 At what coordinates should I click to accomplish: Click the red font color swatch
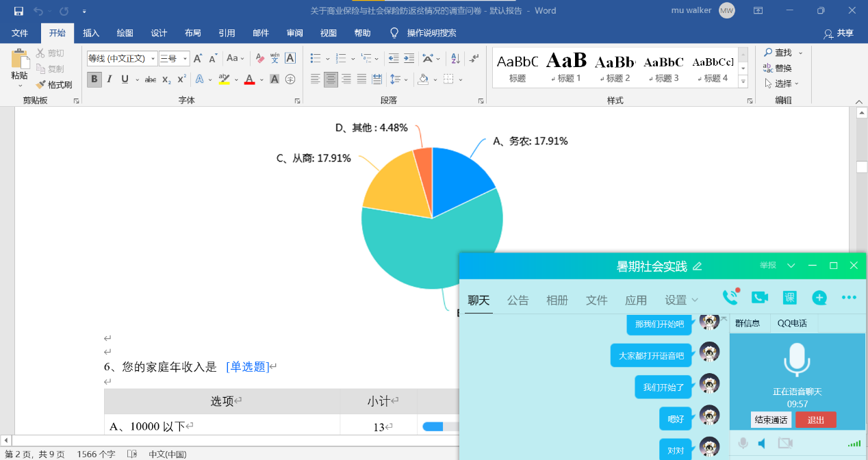click(x=249, y=79)
